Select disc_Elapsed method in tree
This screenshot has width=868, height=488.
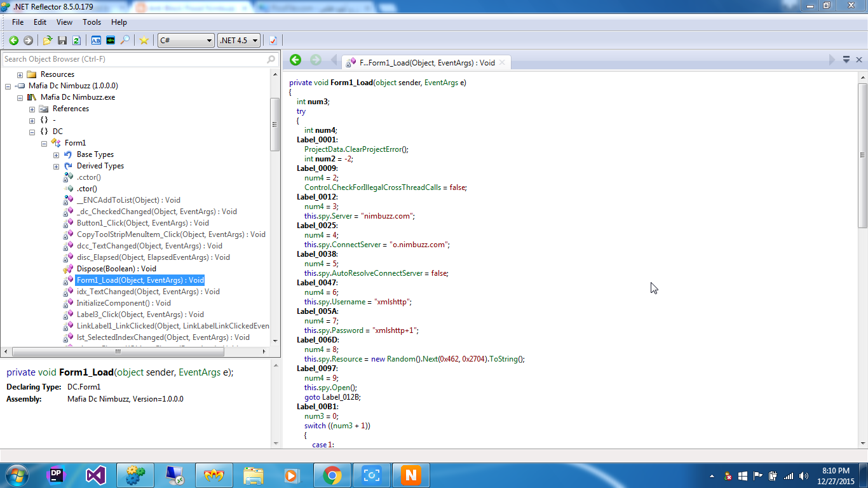(153, 257)
